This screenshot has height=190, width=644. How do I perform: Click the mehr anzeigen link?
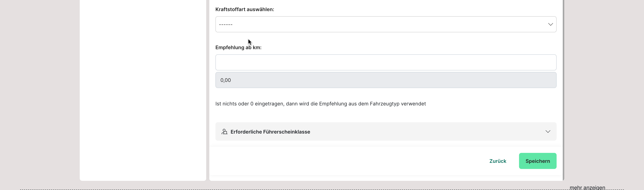click(587, 187)
